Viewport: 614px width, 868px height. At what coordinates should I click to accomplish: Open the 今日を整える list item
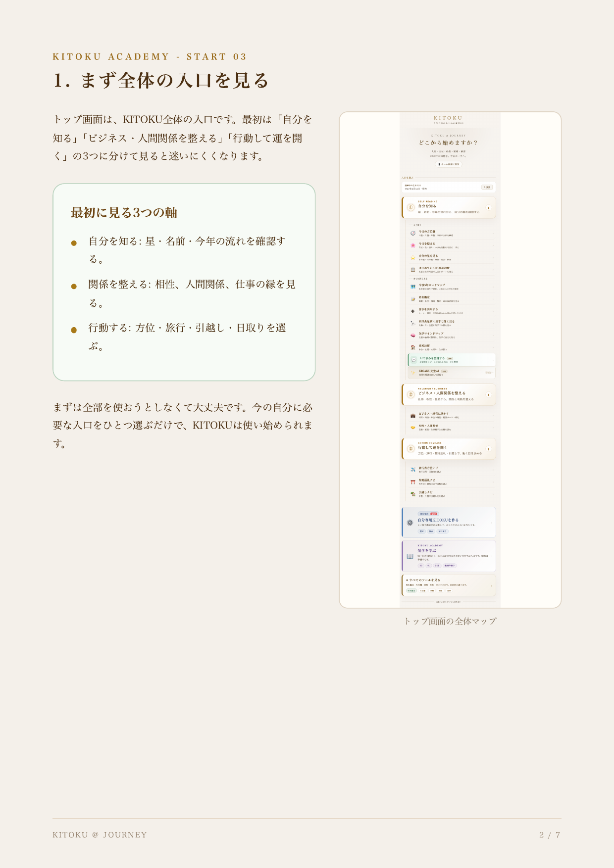click(x=451, y=245)
